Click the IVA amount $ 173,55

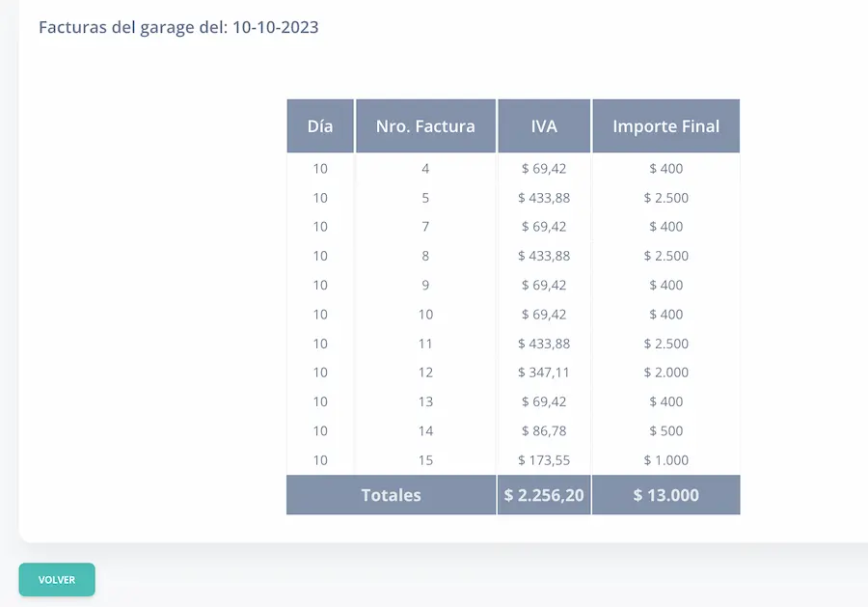point(544,460)
